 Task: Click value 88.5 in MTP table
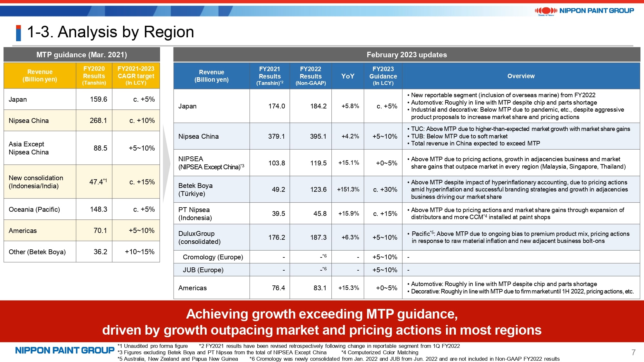pyautogui.click(x=100, y=148)
